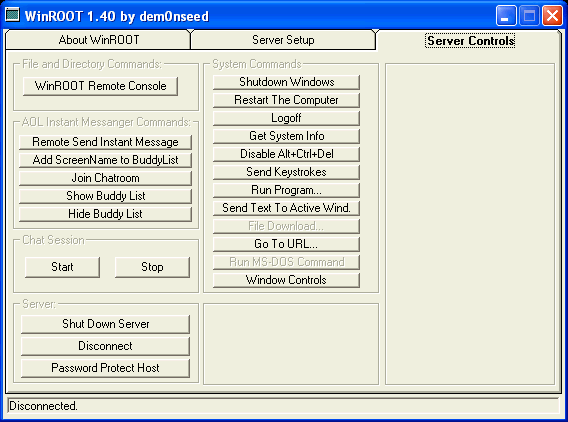Click the Disable Alt+Ctrl+Del button
This screenshot has width=568, height=422.
286,154
